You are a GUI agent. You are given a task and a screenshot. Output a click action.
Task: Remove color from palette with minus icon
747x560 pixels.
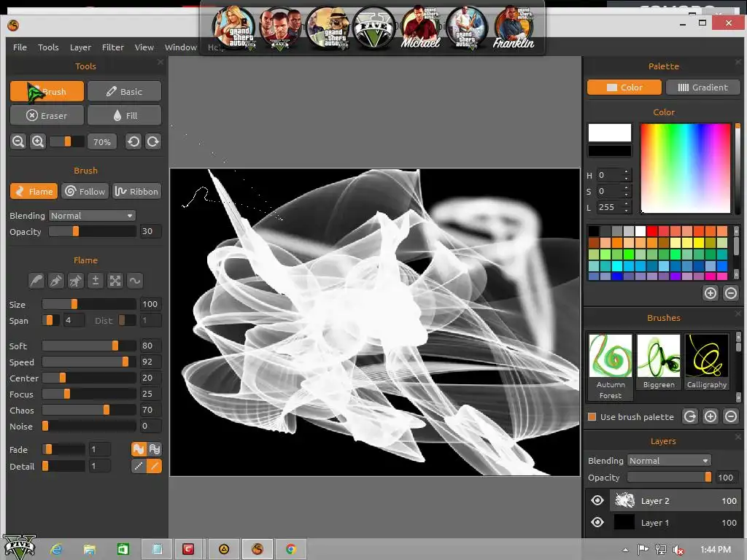tap(730, 293)
